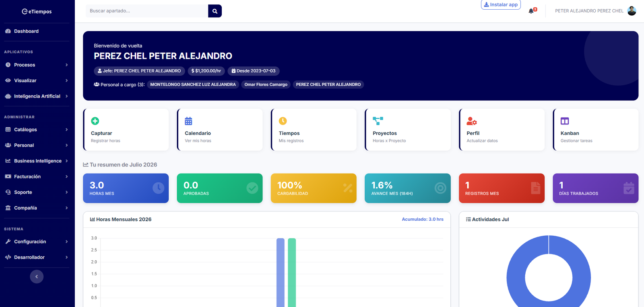Click the Soporte headset icon
Image resolution: width=644 pixels, height=307 pixels.
8,192
